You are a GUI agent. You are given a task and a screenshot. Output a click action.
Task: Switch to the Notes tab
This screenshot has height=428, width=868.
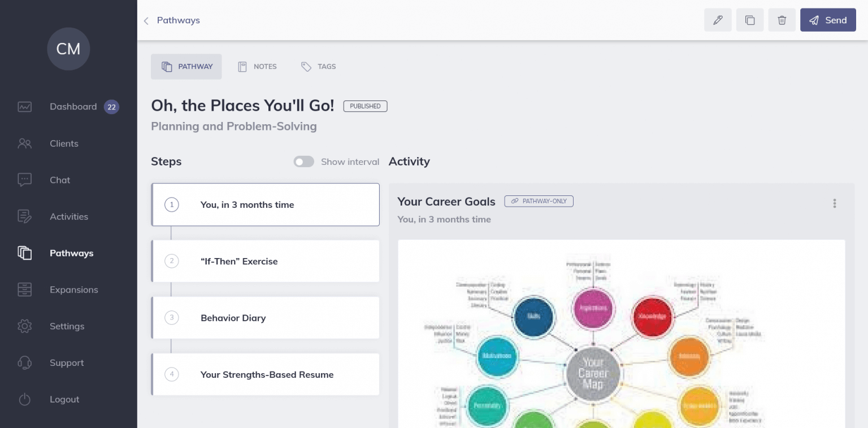[257, 66]
